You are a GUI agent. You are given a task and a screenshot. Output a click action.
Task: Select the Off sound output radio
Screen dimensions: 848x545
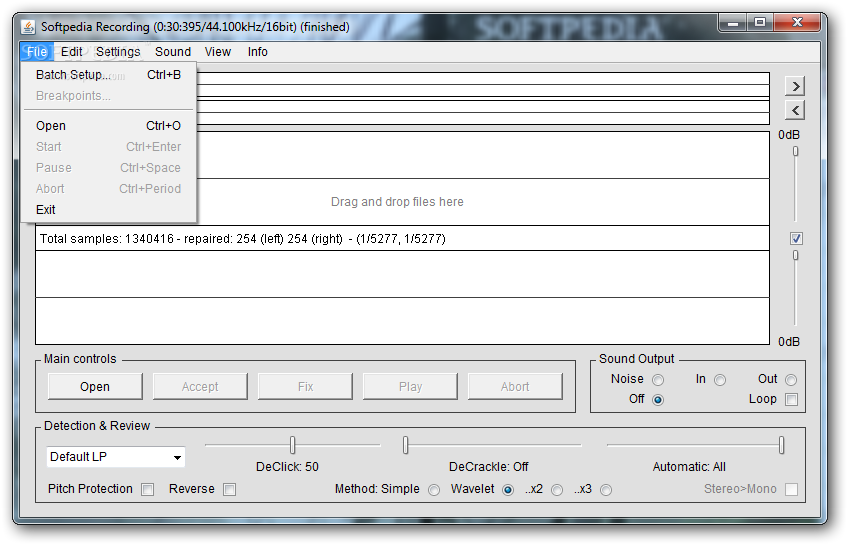[658, 400]
